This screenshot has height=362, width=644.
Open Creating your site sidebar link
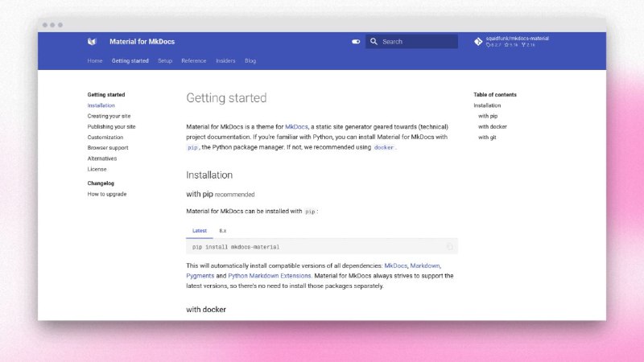coord(109,116)
